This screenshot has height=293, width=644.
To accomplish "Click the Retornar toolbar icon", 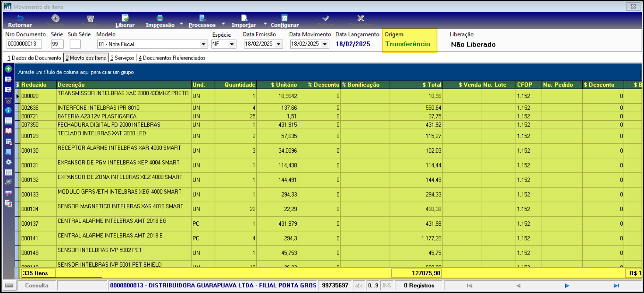I will click(20, 18).
